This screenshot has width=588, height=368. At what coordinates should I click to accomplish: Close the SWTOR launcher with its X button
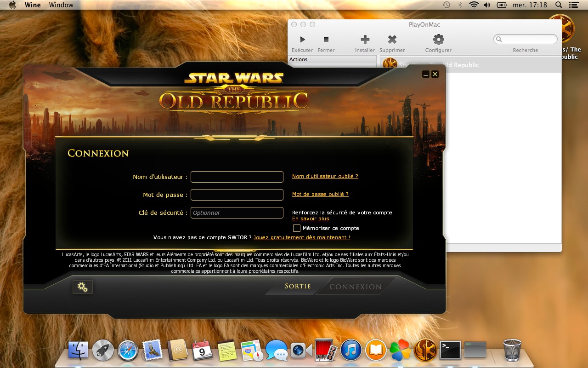(x=435, y=74)
